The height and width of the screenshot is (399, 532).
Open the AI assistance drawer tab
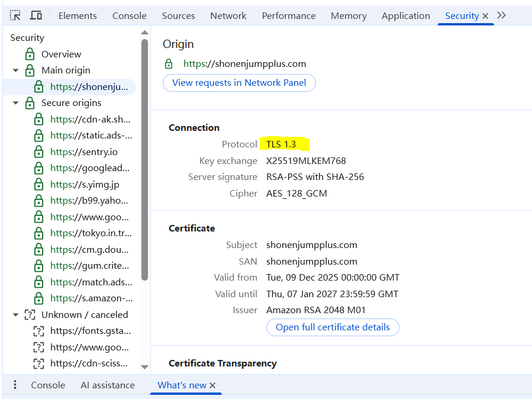pyautogui.click(x=108, y=385)
